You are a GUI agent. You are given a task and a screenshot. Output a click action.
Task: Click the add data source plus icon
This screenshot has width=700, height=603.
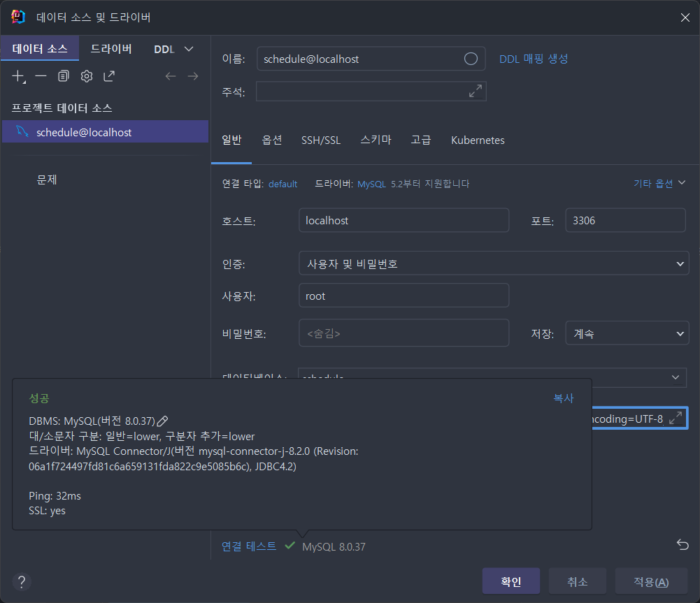coord(18,76)
